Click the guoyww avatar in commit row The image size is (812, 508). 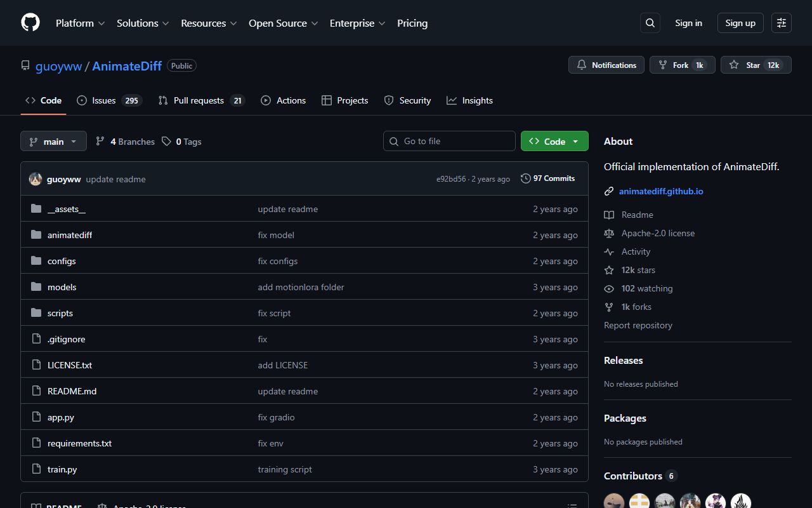coord(36,179)
